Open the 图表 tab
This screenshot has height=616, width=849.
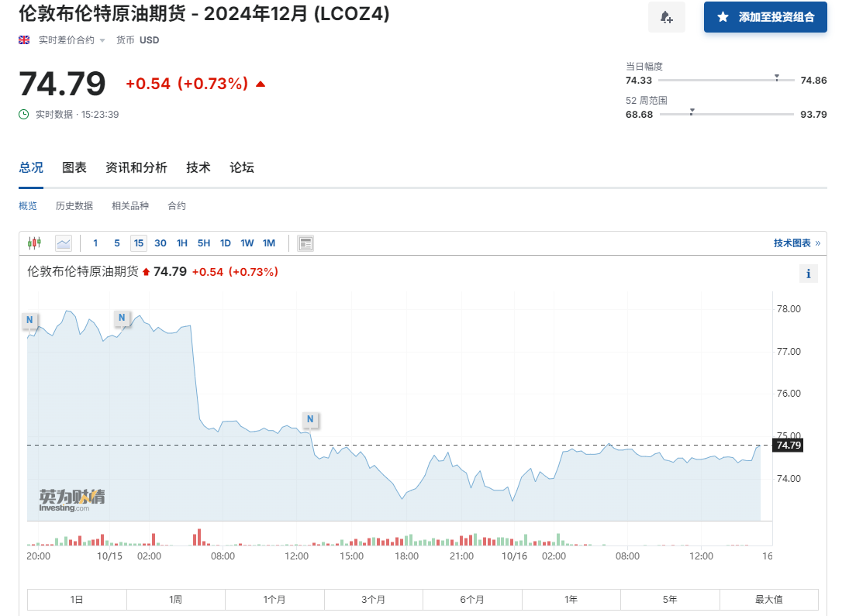pos(74,167)
